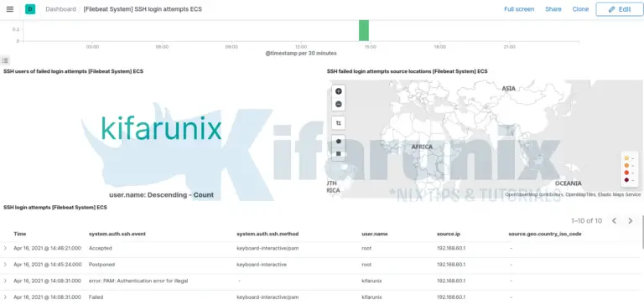Viewport: 644px width, 304px height.
Task: Expand the 14:46:21 Accepted log row
Action: pos(5,248)
